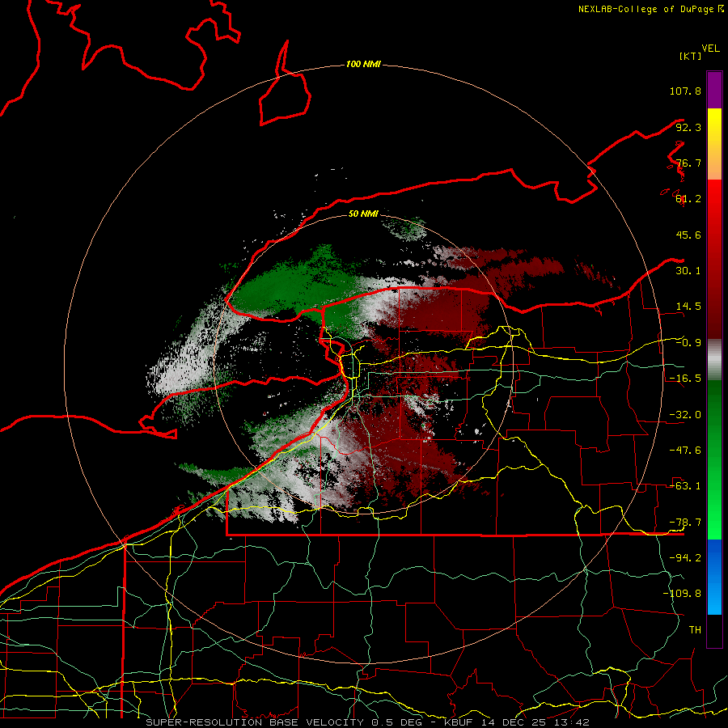Pick the purple segment of velocity color bar

pos(714,90)
